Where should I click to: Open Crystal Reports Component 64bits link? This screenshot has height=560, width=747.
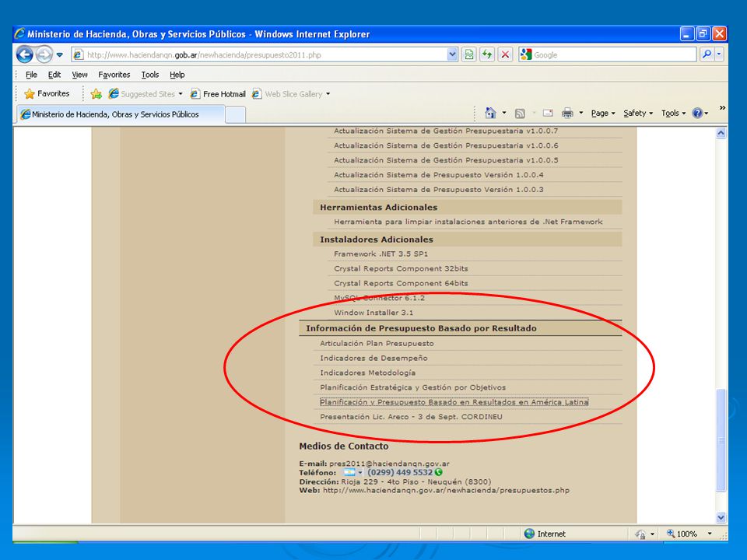coord(401,283)
